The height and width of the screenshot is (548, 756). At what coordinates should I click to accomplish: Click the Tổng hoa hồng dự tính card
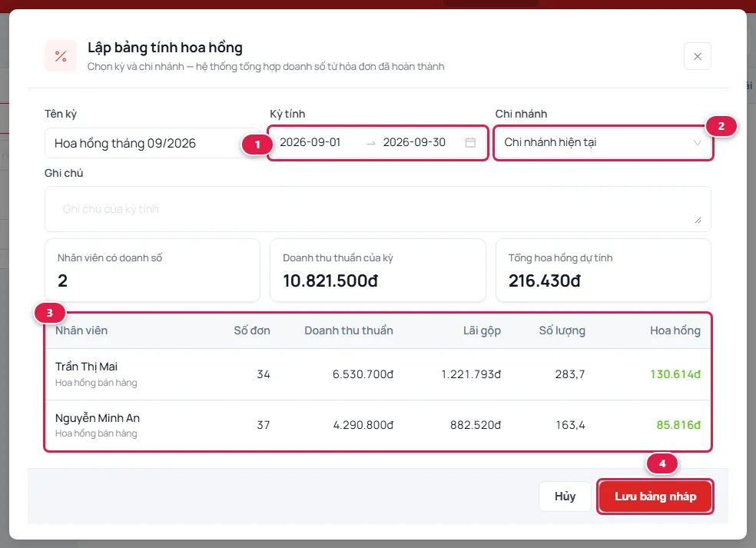(x=603, y=270)
